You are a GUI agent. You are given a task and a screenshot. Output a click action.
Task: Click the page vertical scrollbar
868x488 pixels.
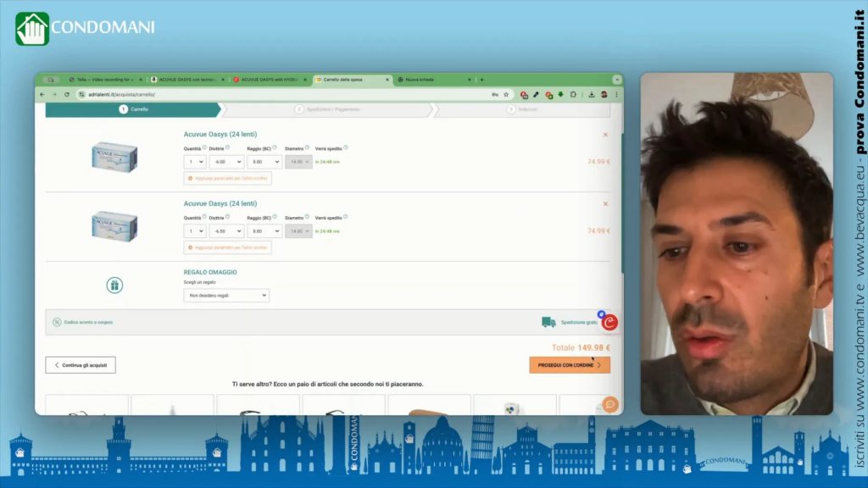[622, 202]
